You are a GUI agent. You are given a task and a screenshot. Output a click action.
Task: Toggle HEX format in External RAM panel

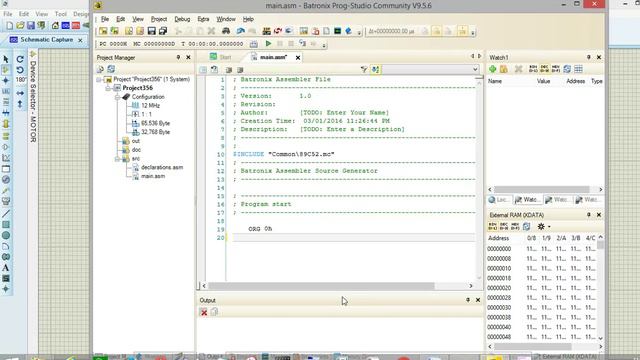[x=515, y=226]
